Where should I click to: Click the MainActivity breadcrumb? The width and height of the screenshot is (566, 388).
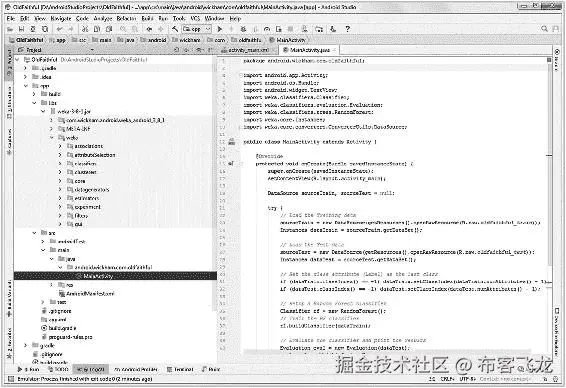click(x=288, y=40)
